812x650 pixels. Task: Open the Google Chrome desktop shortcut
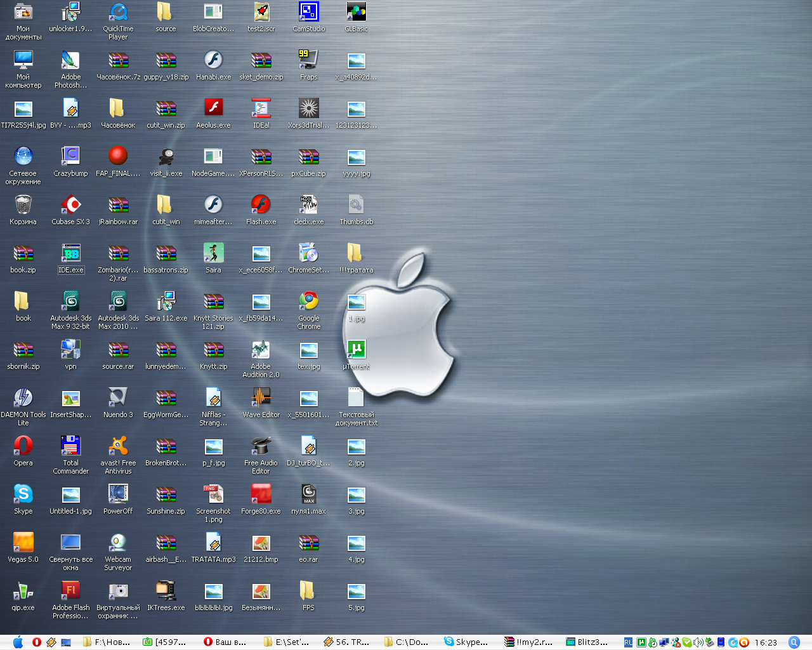[309, 301]
